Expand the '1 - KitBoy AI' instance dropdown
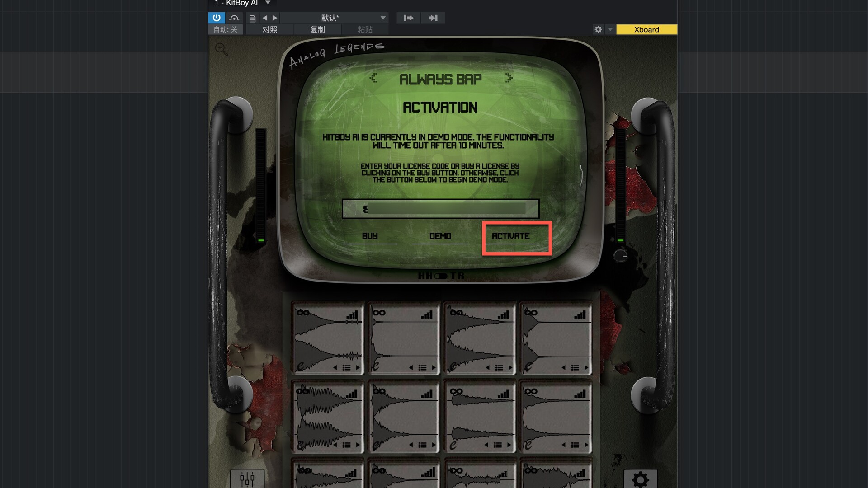This screenshot has width=868, height=488. click(268, 3)
